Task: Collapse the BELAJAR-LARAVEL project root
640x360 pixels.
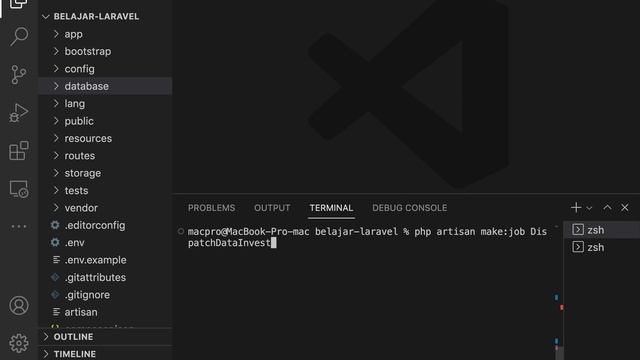Action: coord(105,16)
